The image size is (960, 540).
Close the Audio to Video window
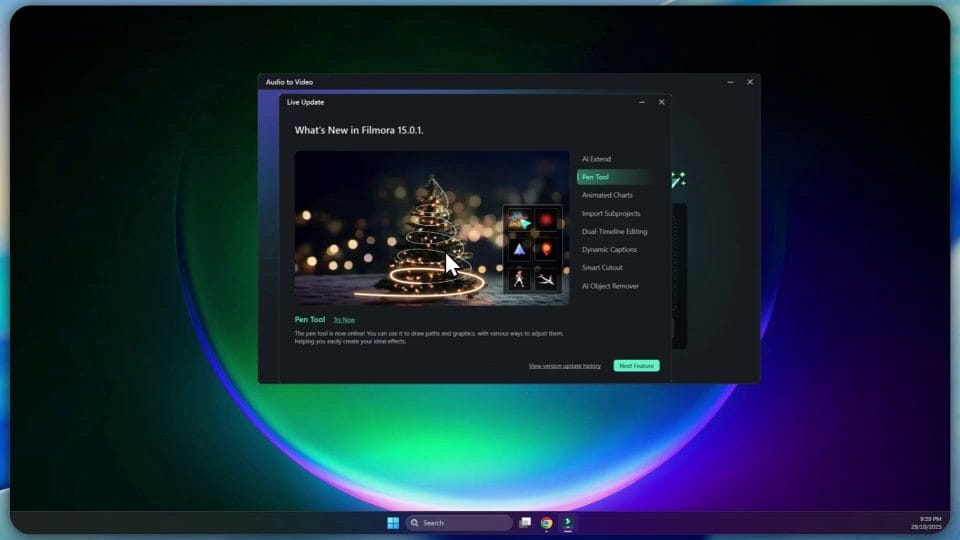[x=750, y=82]
